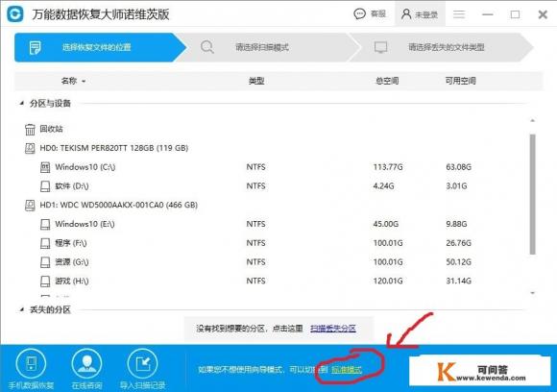Click the drive icon for Windows10 (E:)
The image size is (557, 392).
pos(45,224)
